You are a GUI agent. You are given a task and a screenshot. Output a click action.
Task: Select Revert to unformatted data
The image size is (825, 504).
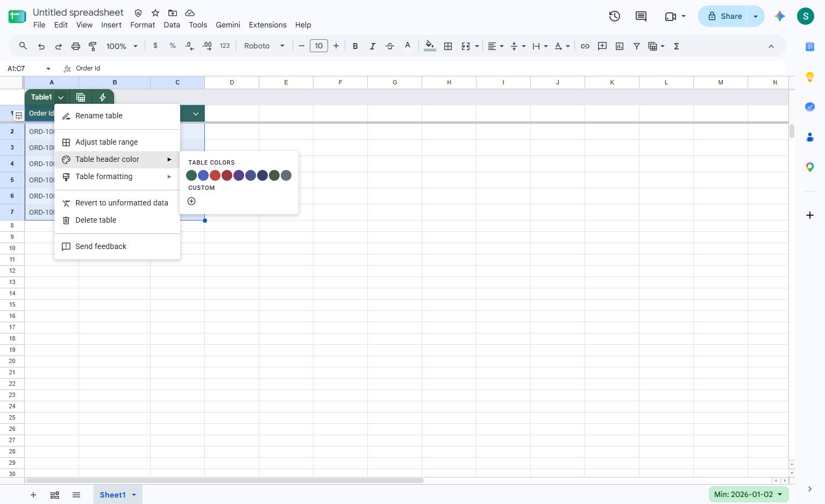pyautogui.click(x=117, y=203)
